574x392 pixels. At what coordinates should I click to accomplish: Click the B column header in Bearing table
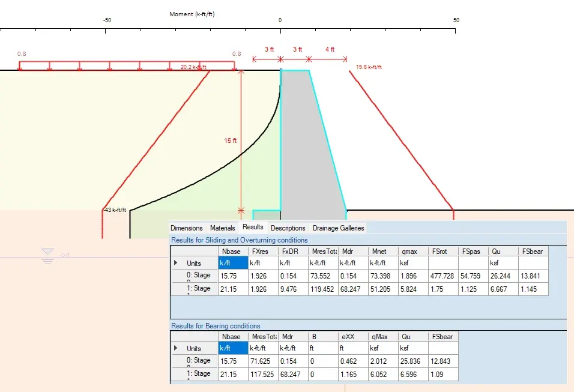[x=323, y=337]
